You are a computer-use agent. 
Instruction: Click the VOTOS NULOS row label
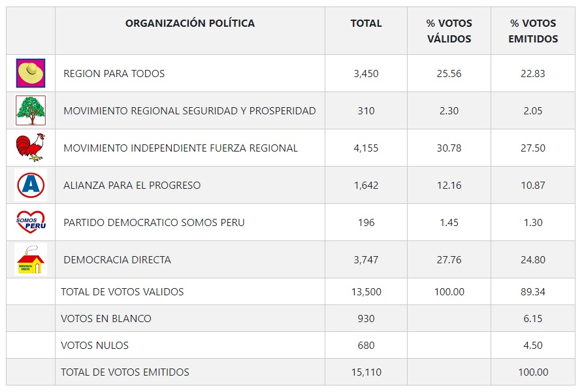tap(95, 346)
